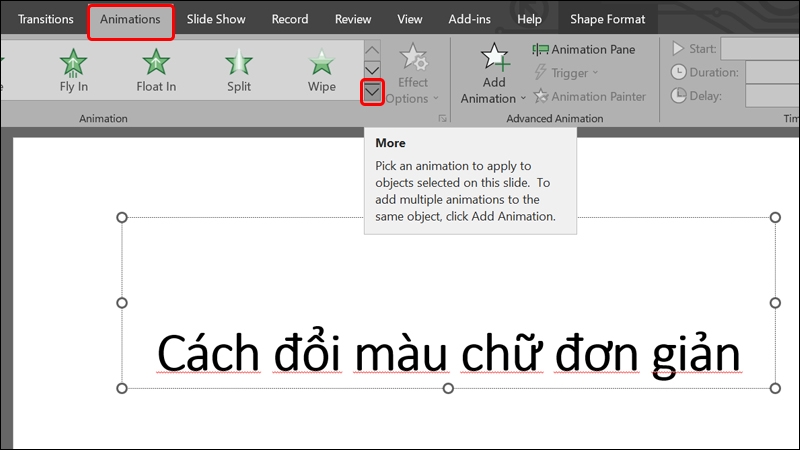
Task: Go to the Record tab
Action: [290, 19]
